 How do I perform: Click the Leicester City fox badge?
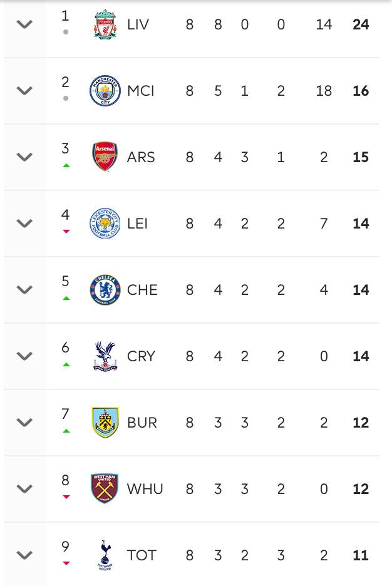point(105,224)
